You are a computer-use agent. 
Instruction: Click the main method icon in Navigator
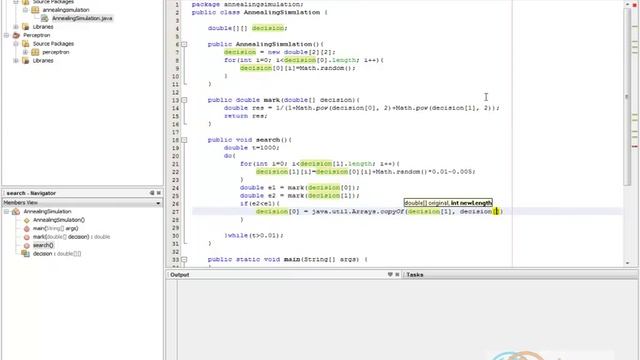[x=27, y=229]
